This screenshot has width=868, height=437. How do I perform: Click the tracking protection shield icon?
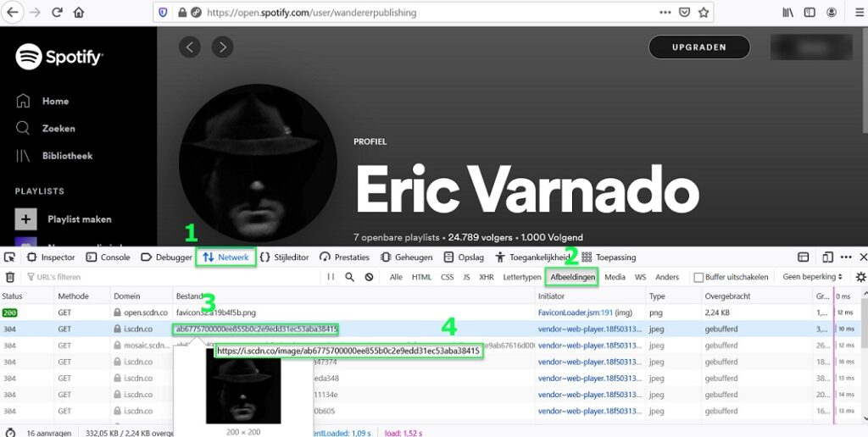pyautogui.click(x=163, y=12)
